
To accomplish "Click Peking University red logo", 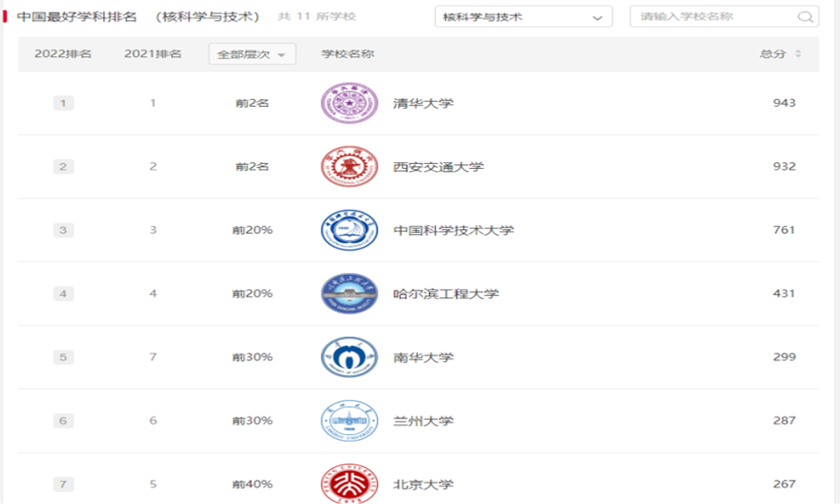I will point(350,484).
